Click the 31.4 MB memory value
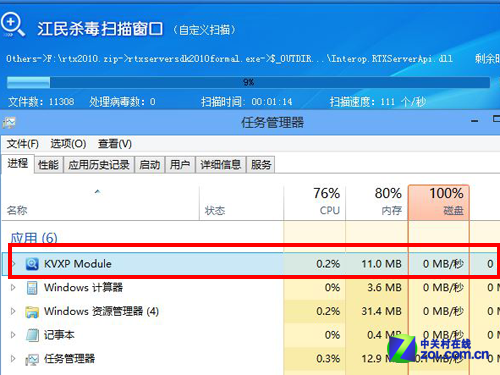Image resolution: width=500 pixels, height=375 pixels. 382,311
